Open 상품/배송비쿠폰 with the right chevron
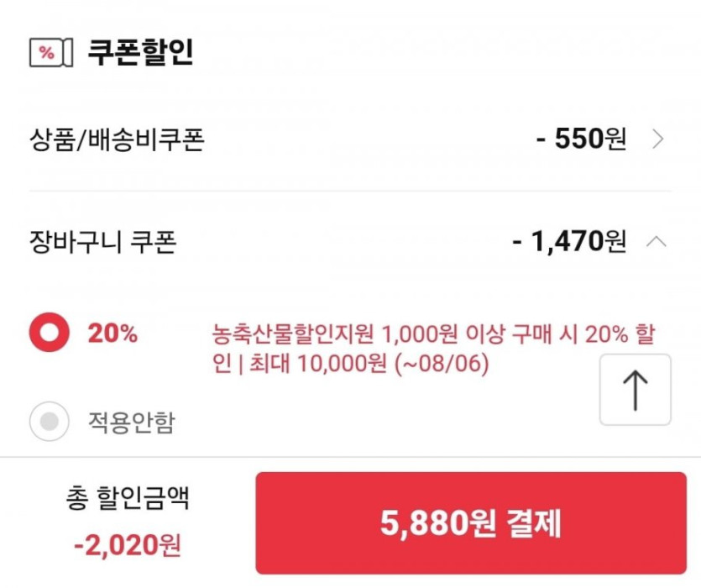This screenshot has height=588, width=701. click(658, 139)
